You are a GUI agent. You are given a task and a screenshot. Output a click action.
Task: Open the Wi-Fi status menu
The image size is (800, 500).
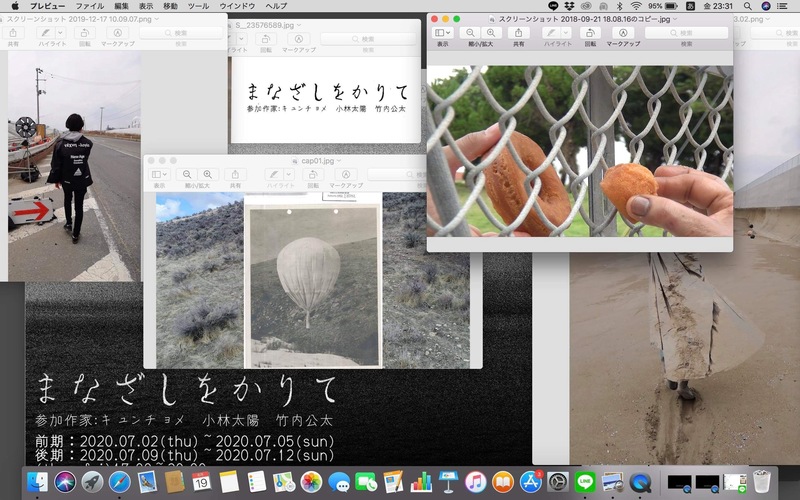pyautogui.click(x=636, y=6)
